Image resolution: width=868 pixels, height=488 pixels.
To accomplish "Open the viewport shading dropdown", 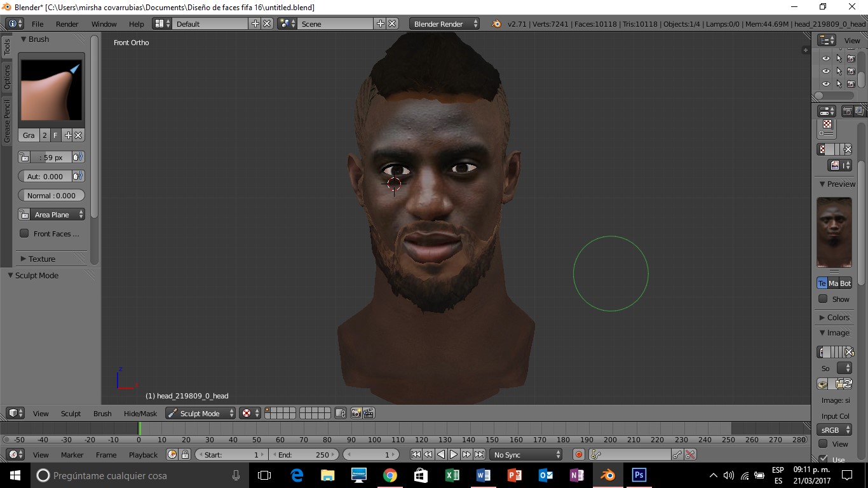I will 250,413.
